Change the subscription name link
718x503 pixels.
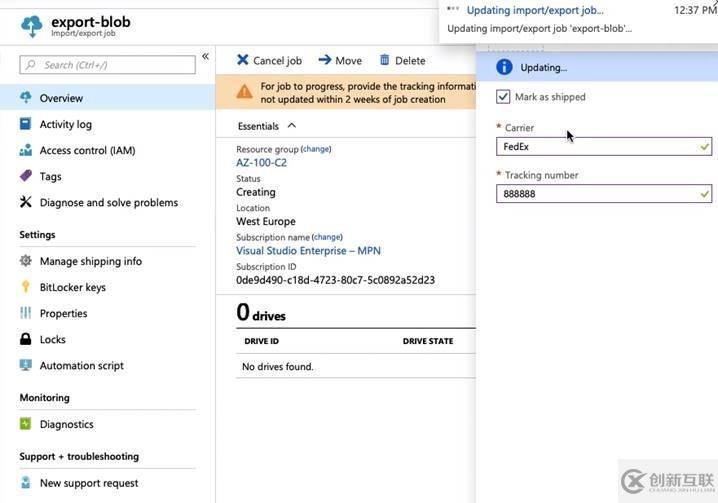(327, 237)
